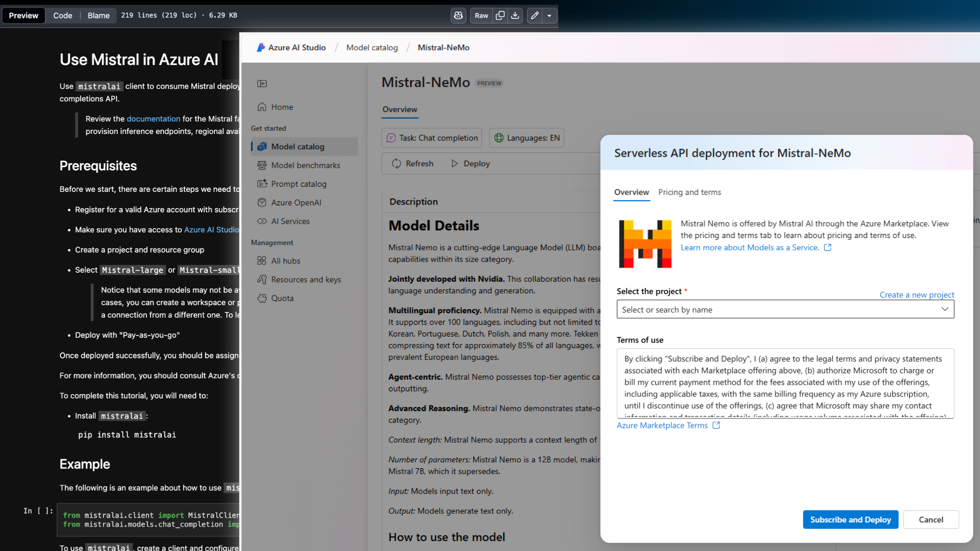
Task: Click the Refresh button on model page
Action: coord(413,164)
